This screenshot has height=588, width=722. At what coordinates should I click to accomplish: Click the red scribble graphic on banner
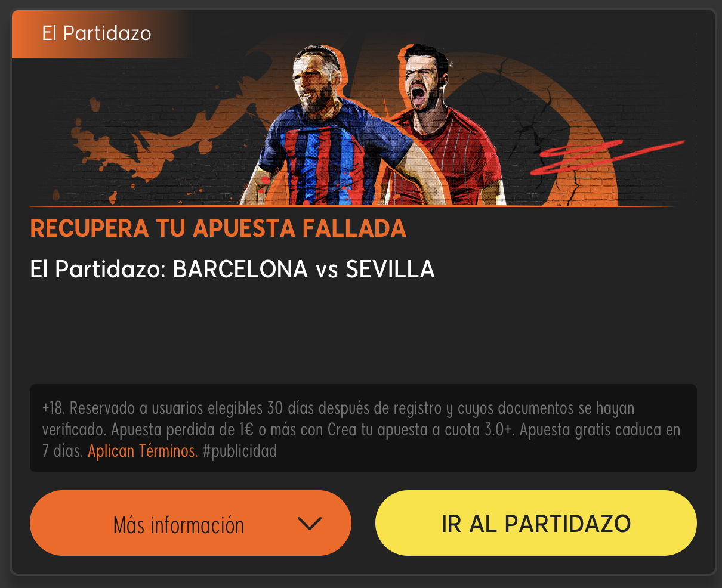click(612, 156)
